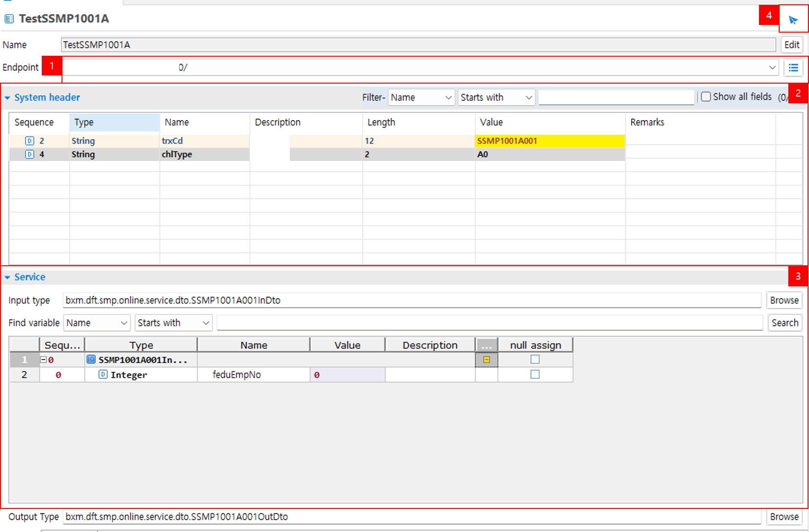The height and width of the screenshot is (532, 809).
Task: Click the Edit button next to Name
Action: pyautogui.click(x=791, y=44)
